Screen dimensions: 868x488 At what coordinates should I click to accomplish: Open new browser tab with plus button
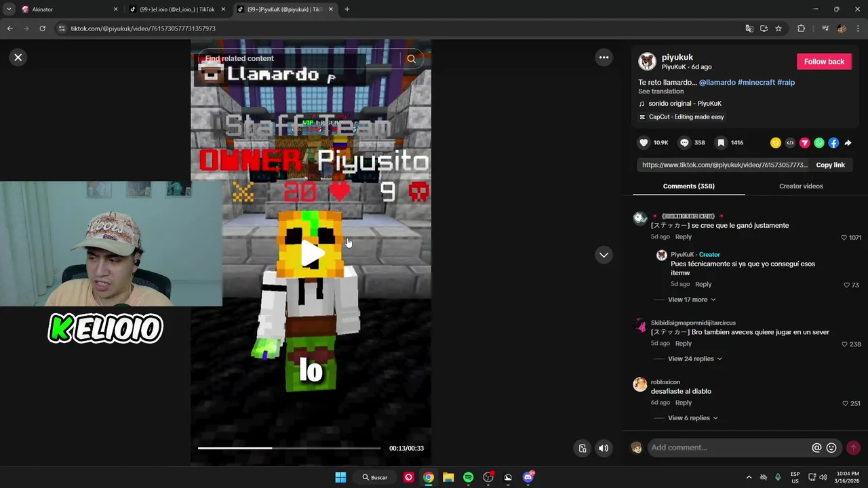pyautogui.click(x=347, y=9)
